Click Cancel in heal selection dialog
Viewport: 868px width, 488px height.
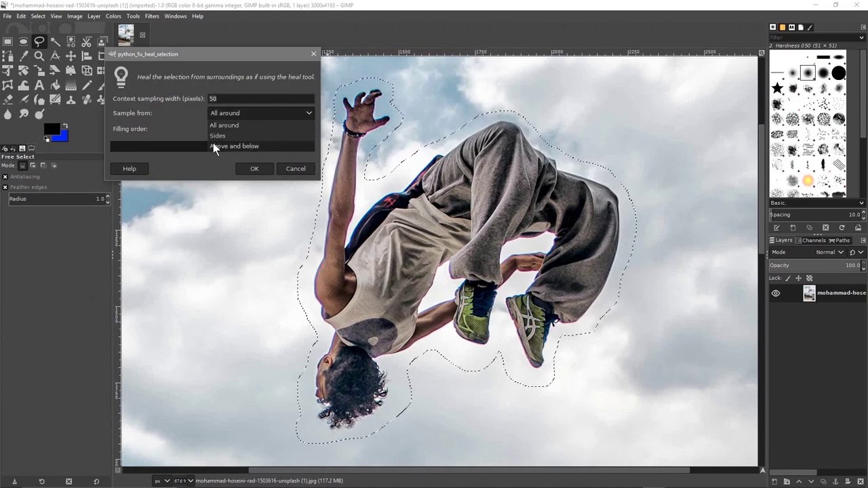click(296, 169)
